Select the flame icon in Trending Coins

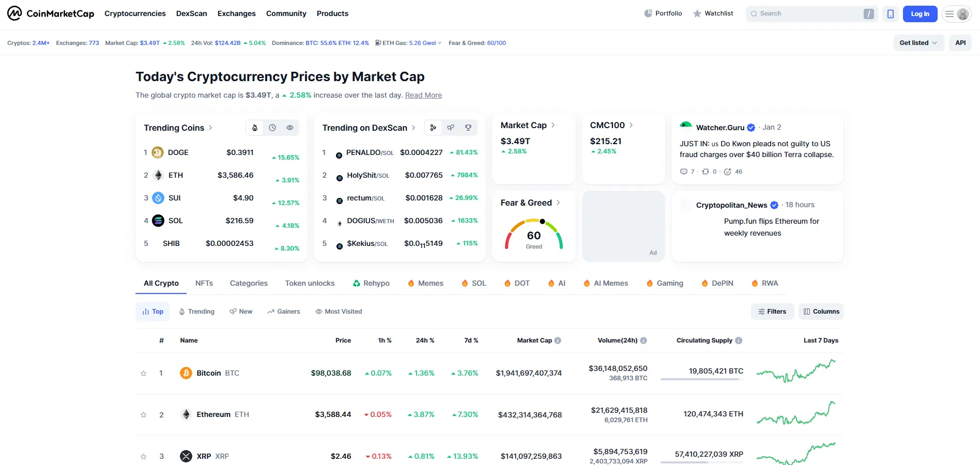click(255, 128)
